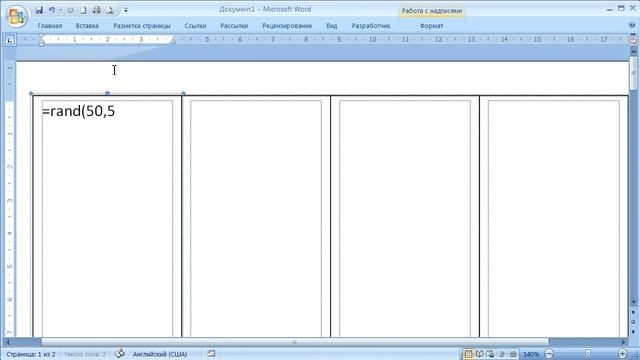Switch to the Главная tab
Screen dimensions: 640x360
tap(50, 26)
